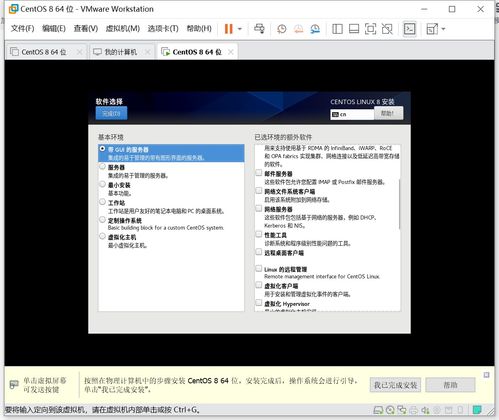Click the send Ctrl+Alt+Del toolbar icon
The image size is (499, 420).
coord(259,29)
